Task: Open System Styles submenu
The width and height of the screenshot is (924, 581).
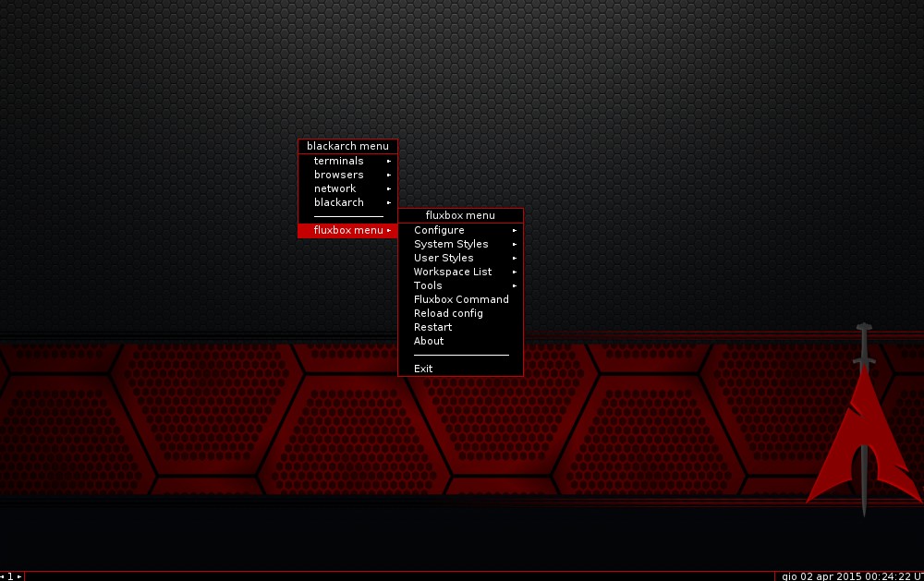Action: click(x=460, y=244)
